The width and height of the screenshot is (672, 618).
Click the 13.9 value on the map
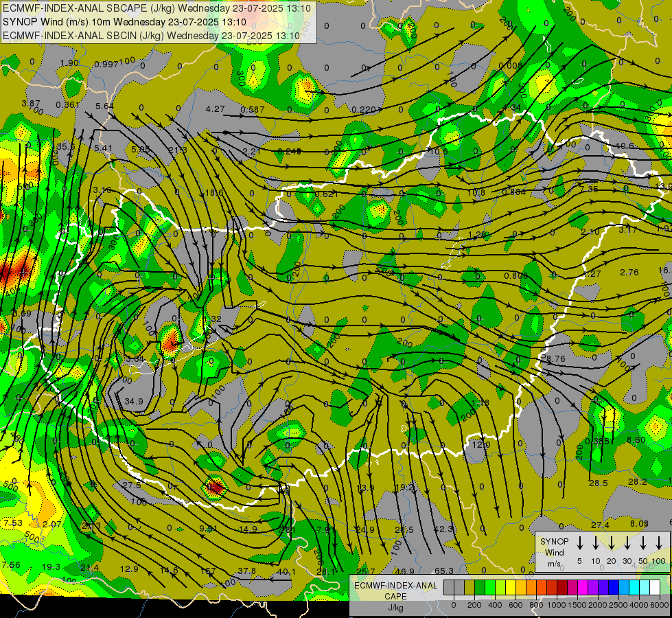[x=365, y=488]
